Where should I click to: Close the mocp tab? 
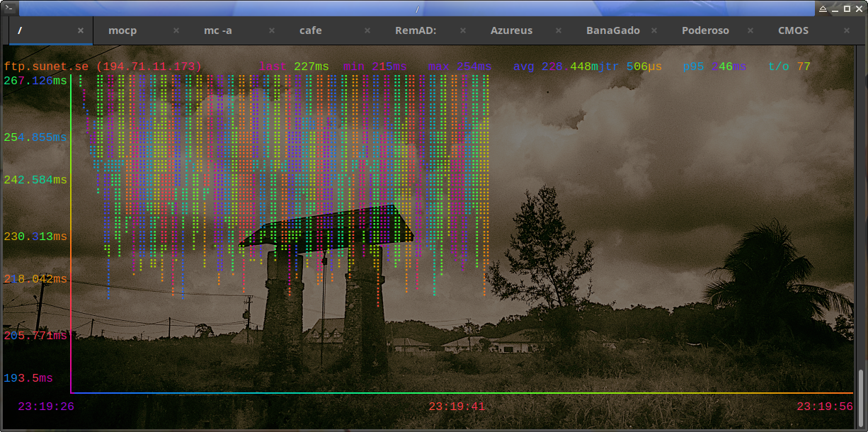click(176, 31)
